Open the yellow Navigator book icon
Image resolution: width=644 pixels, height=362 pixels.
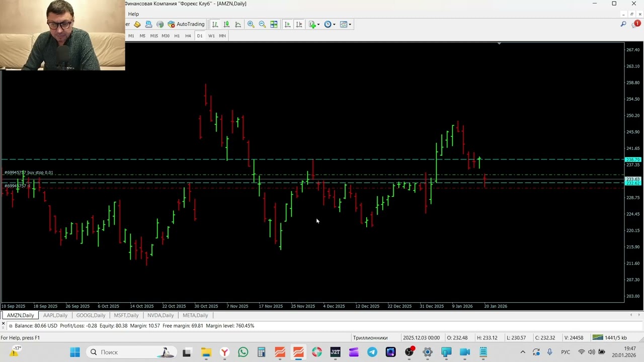pos(137,24)
